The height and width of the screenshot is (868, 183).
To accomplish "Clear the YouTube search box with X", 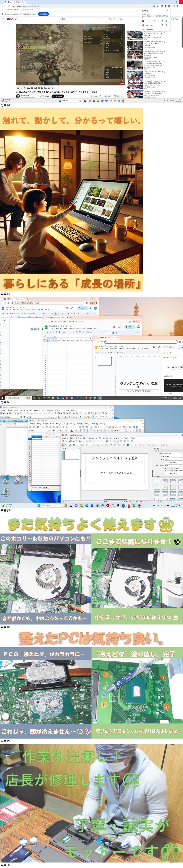I will (110, 19).
